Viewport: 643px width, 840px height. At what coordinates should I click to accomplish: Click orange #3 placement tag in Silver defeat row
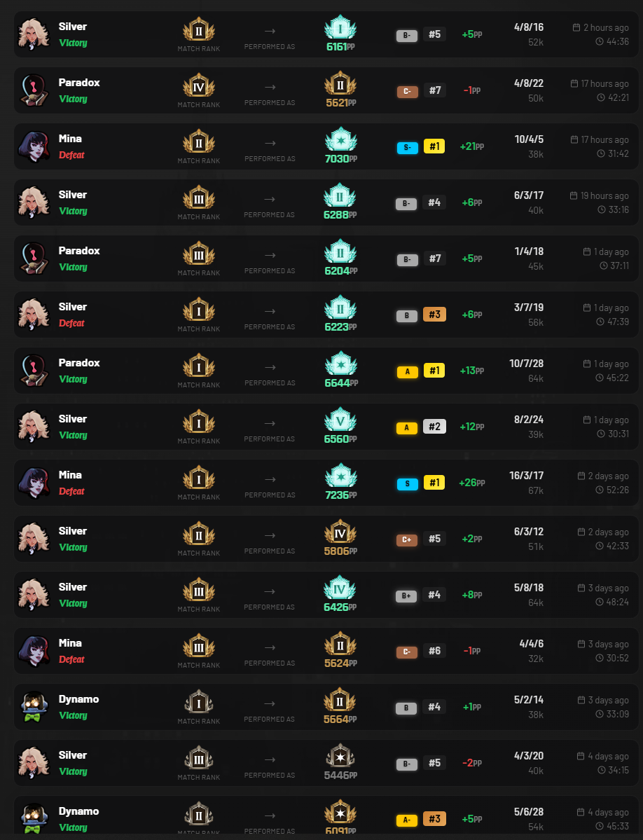pos(434,315)
